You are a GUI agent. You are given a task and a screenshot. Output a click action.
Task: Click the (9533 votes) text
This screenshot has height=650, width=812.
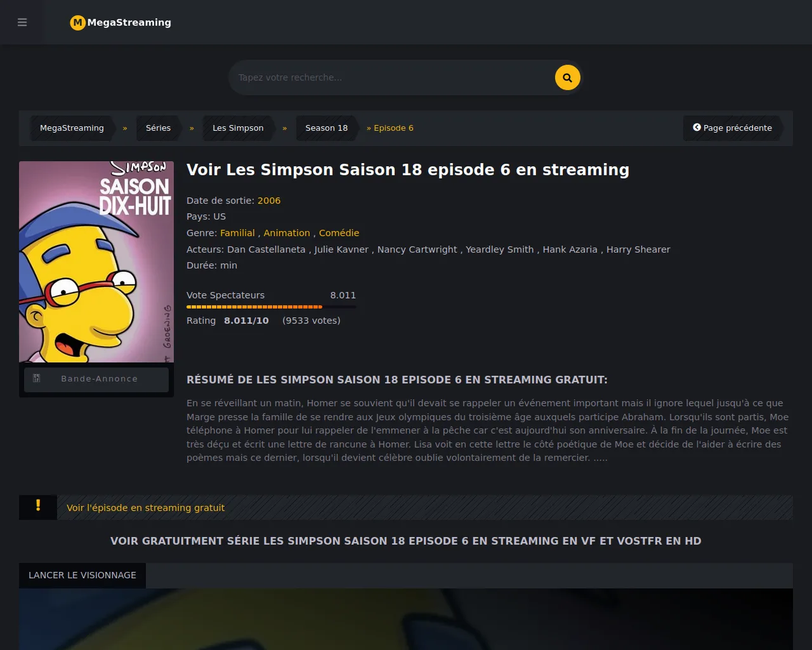point(311,321)
